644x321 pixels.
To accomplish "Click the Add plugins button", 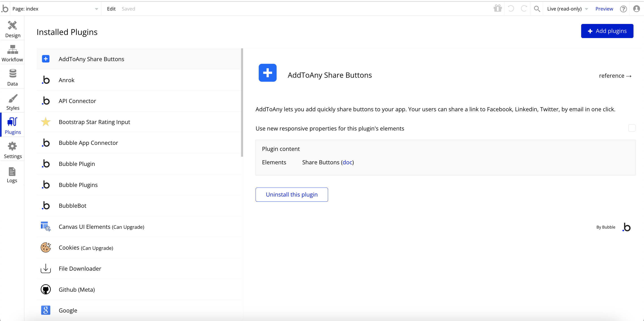I will 607,31.
